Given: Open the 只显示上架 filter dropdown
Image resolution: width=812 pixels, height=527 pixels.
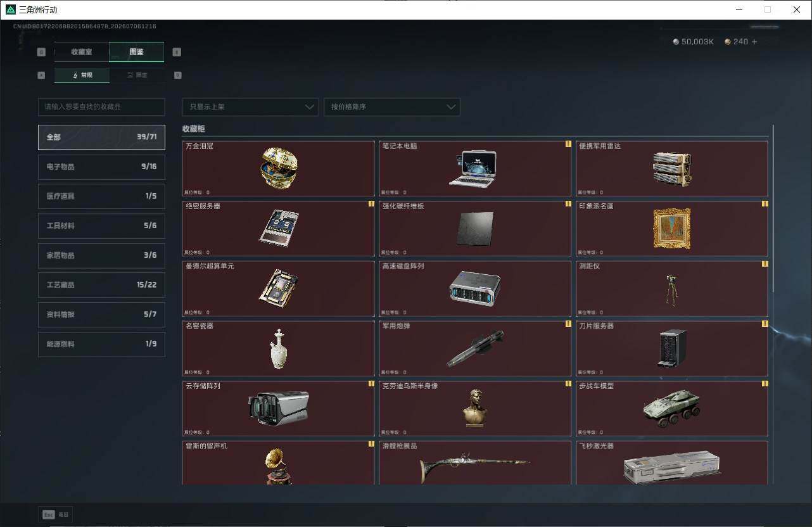Looking at the screenshot, I should click(x=250, y=107).
